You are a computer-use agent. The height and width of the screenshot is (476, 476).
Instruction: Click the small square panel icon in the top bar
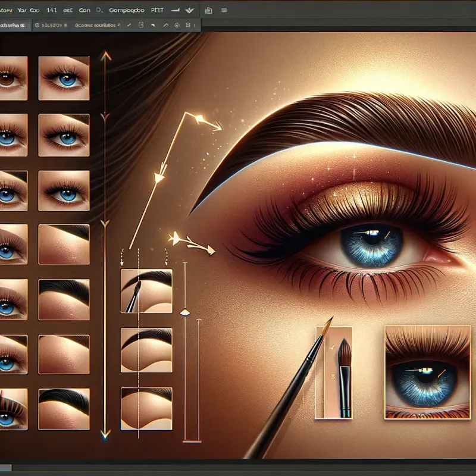224,10
